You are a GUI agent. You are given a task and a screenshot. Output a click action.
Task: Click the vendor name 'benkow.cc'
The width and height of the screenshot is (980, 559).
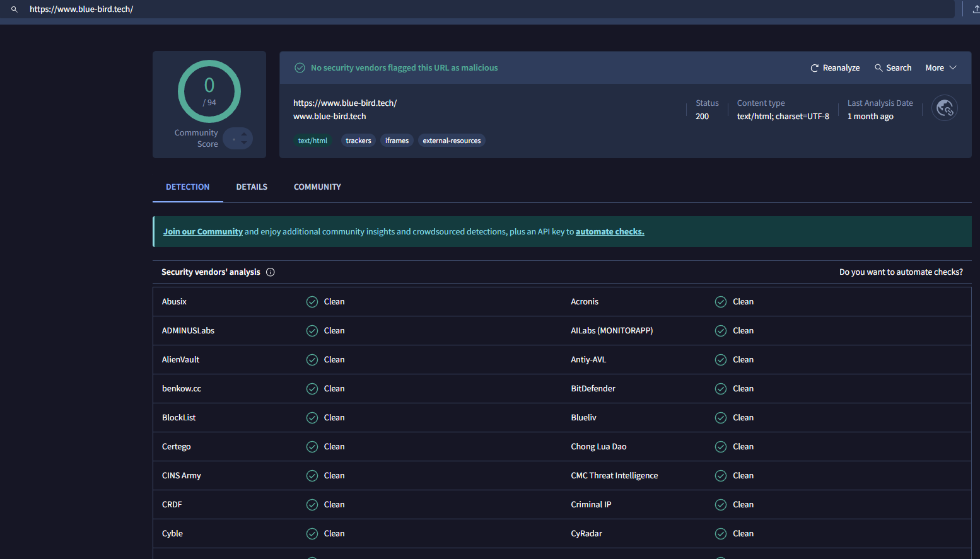pos(182,389)
